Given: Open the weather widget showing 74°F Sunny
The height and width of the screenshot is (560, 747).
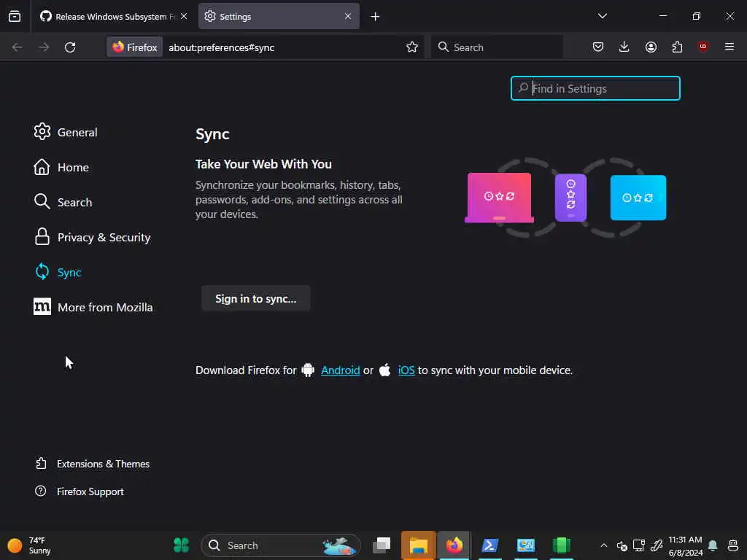Looking at the screenshot, I should [x=29, y=545].
